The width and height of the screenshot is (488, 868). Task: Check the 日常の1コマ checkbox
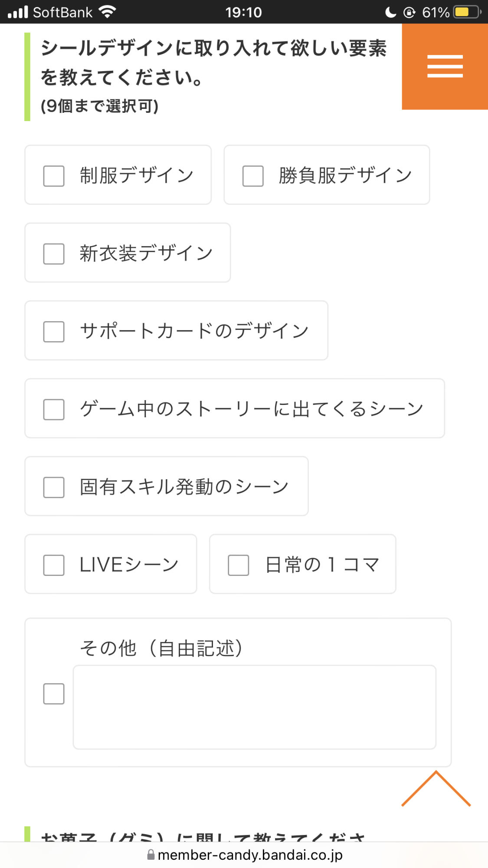pyautogui.click(x=238, y=565)
